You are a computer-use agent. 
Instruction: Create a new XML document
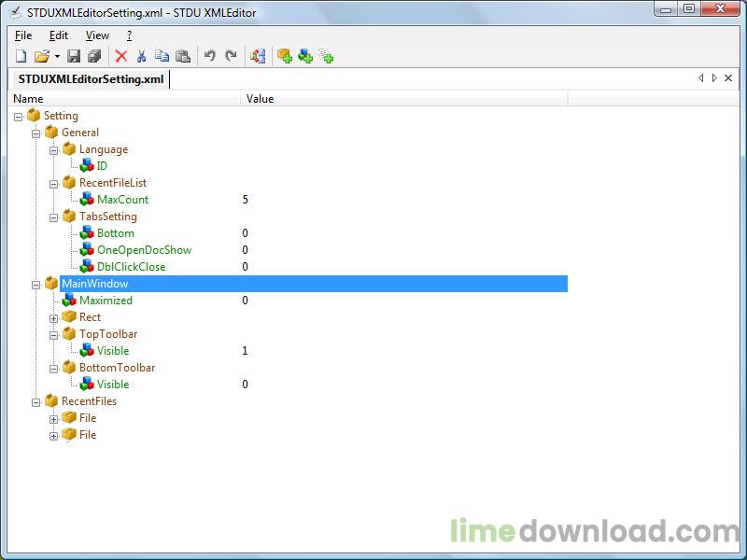[x=20, y=56]
